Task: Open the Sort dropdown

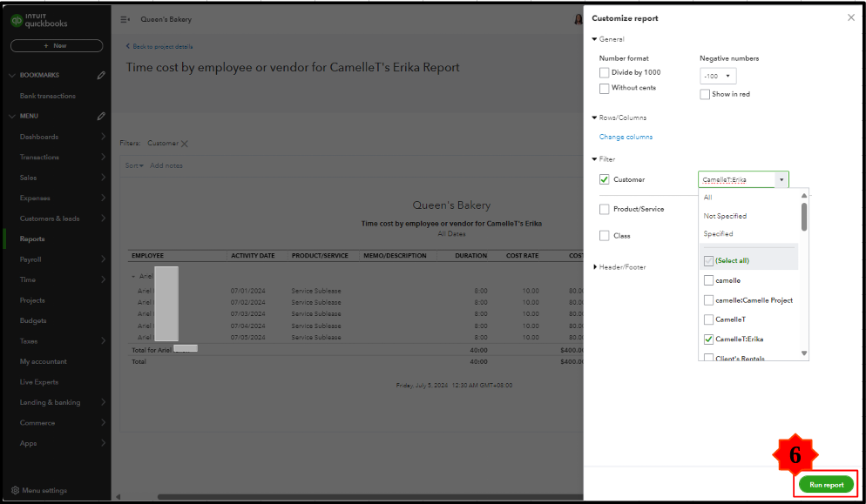Action: pyautogui.click(x=134, y=165)
